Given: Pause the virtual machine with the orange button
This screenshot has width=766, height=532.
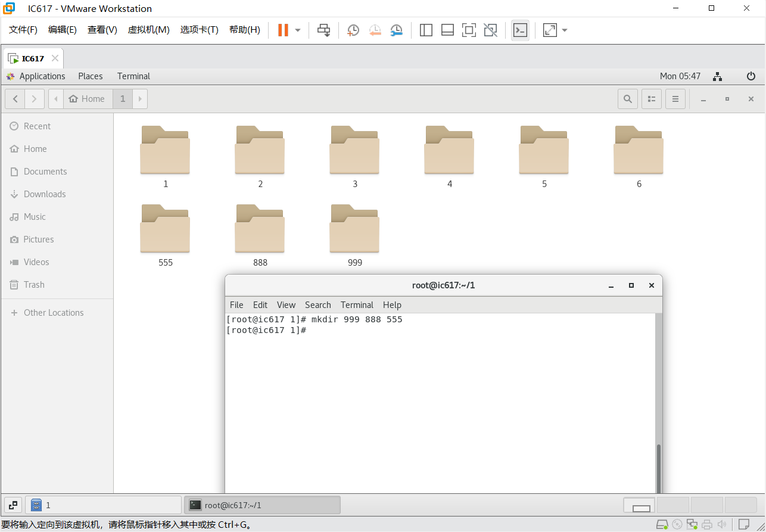Looking at the screenshot, I should tap(283, 30).
